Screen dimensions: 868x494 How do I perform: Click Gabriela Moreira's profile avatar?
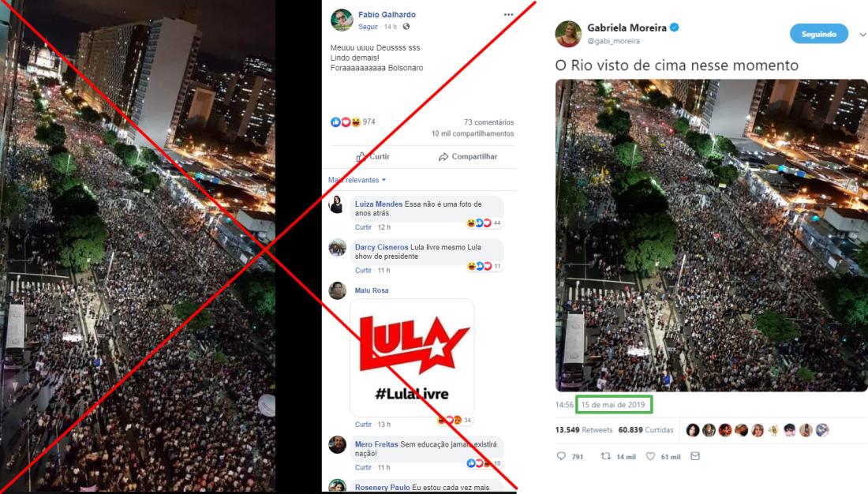568,34
